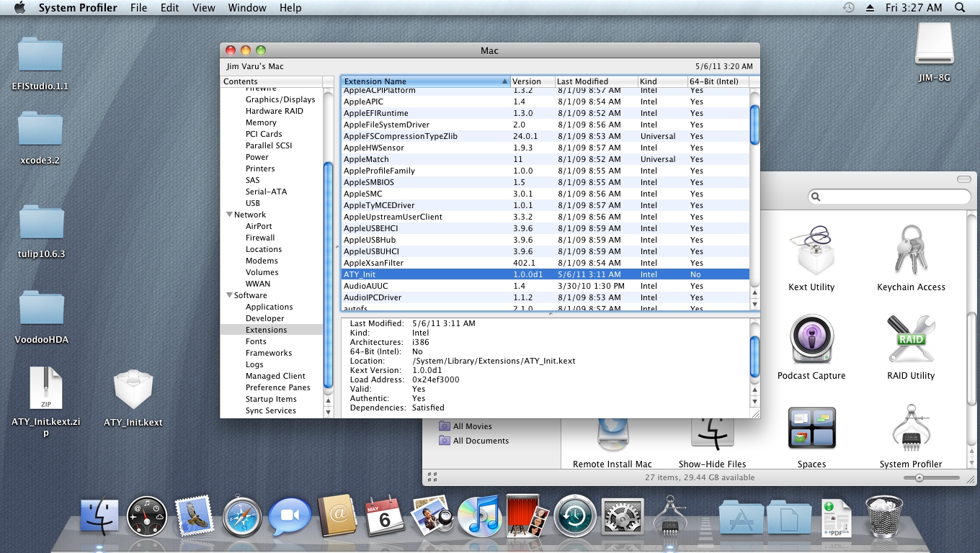
Task: Open Finder from the Dock
Action: 100,517
